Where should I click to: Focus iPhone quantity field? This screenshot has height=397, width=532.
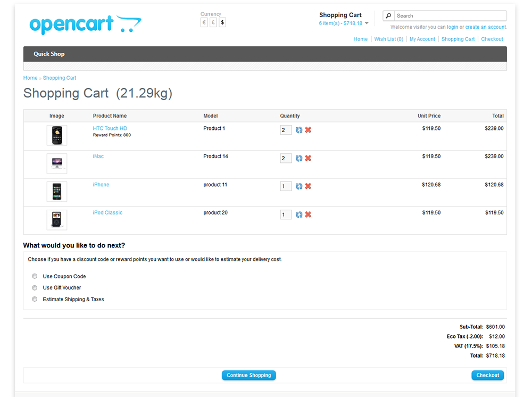(x=286, y=186)
